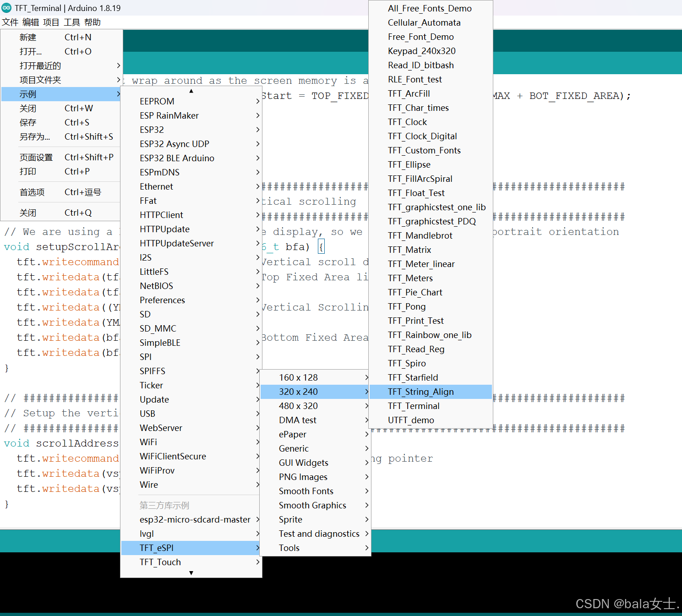
Task: Expand the Preferences examples submenu
Action: point(191,300)
